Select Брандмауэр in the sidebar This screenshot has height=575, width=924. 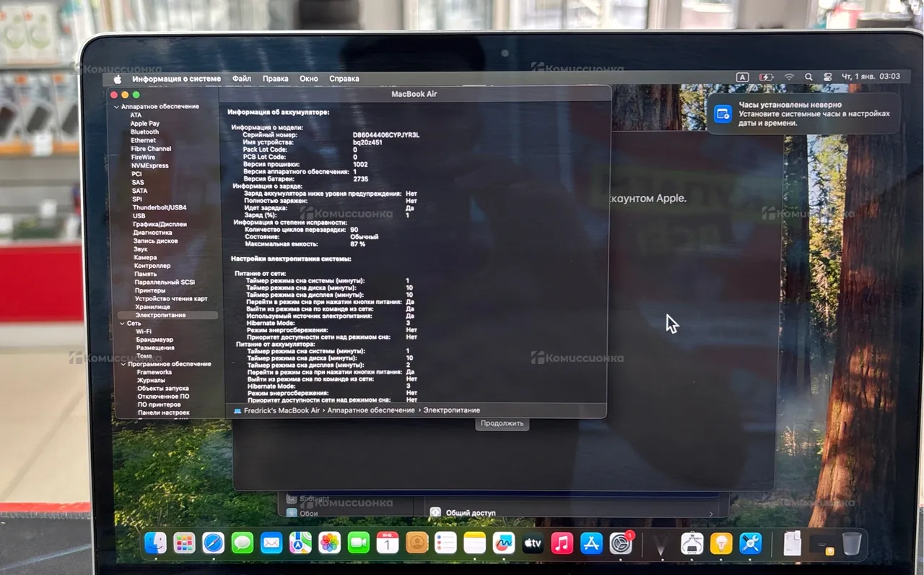154,340
